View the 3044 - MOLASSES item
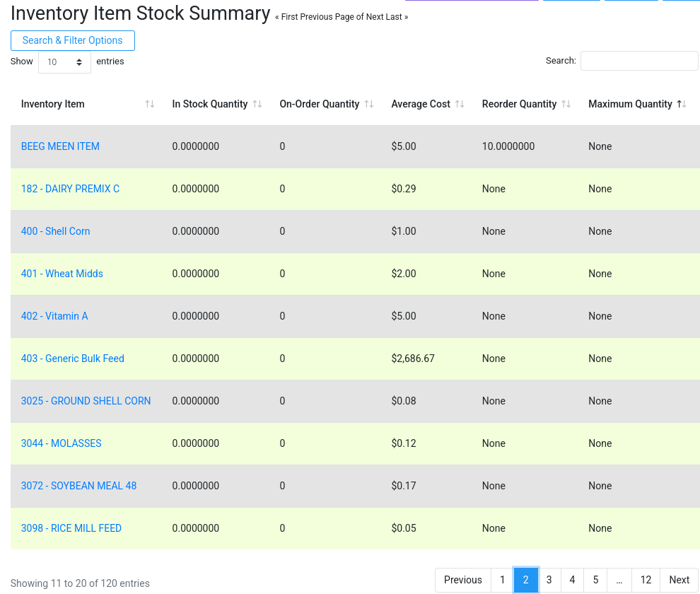The width and height of the screenshot is (700, 594). coord(61,443)
